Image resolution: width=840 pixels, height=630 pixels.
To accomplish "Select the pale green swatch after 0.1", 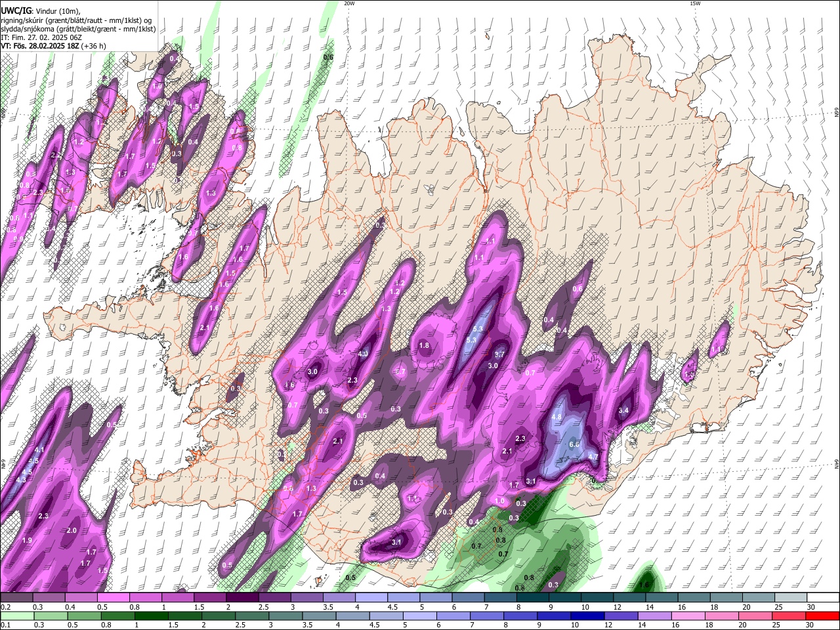I will tap(17, 616).
